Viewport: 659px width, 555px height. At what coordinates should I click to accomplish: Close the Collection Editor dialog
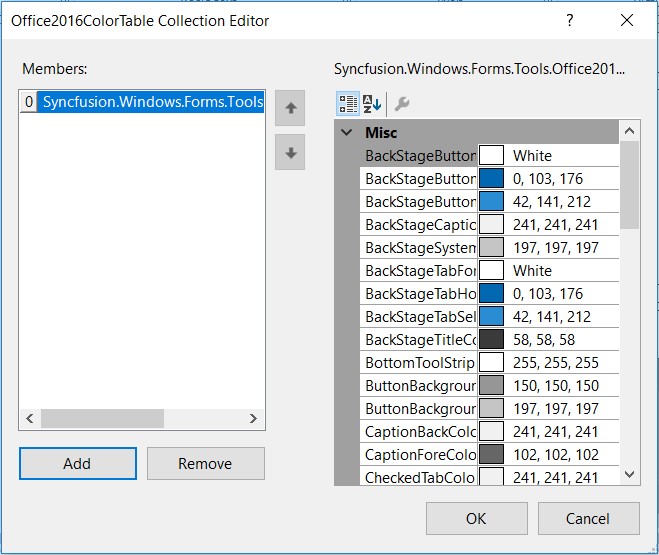point(627,20)
